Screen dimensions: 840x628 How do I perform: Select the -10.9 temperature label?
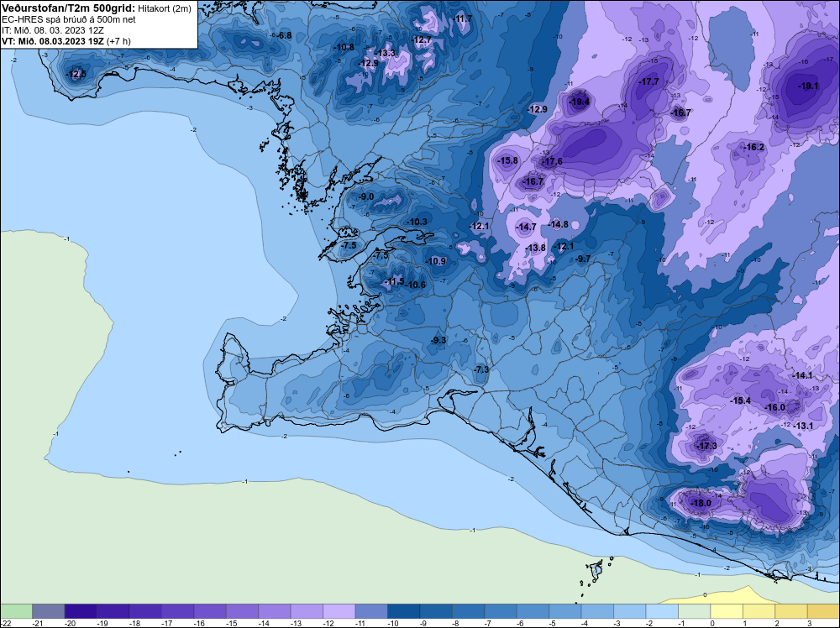tap(436, 261)
